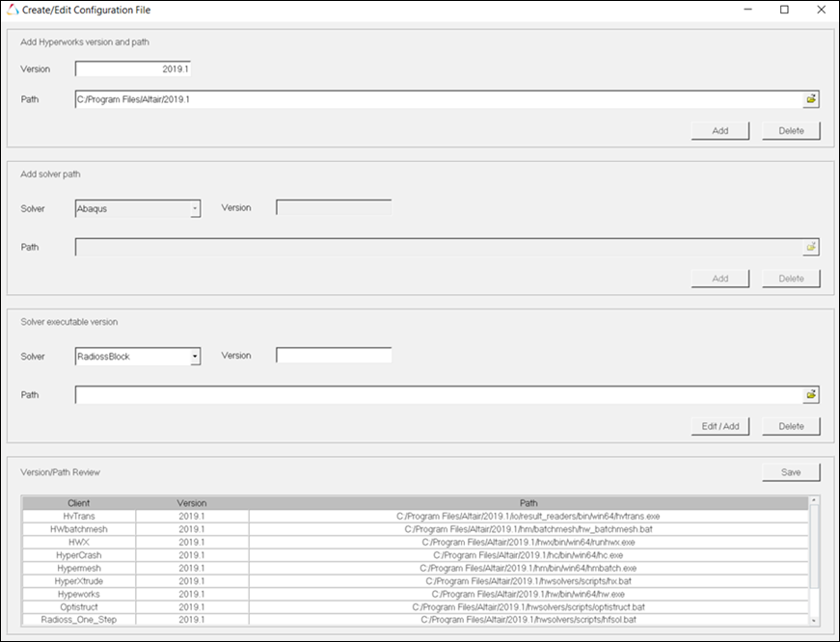
Task: Delete the Hyperworks version and path
Action: 791,131
